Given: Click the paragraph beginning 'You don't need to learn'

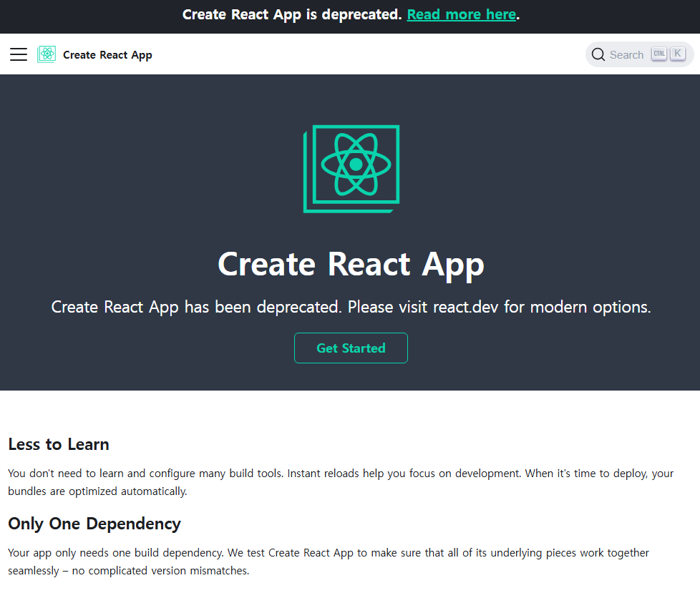Looking at the screenshot, I should click(341, 482).
